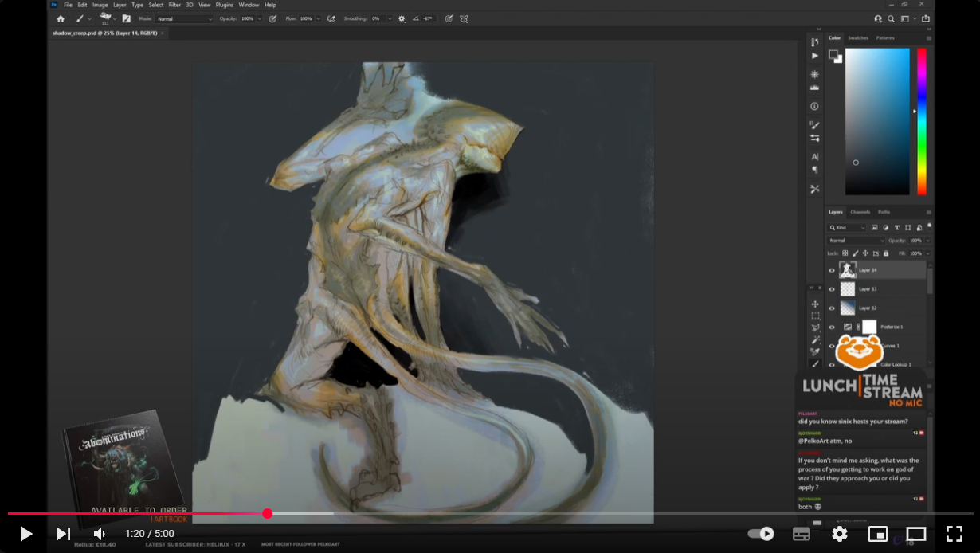
Task: Switch to the Swatches tab
Action: point(858,38)
